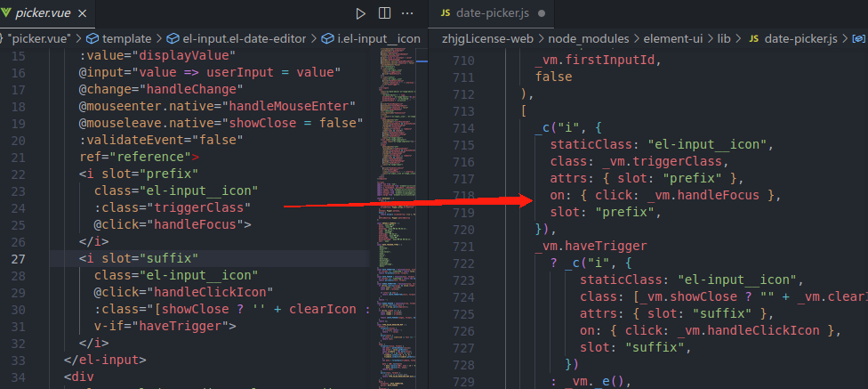Click :class="triggerClass" in picker.vue
The image size is (868, 389).
click(x=173, y=207)
